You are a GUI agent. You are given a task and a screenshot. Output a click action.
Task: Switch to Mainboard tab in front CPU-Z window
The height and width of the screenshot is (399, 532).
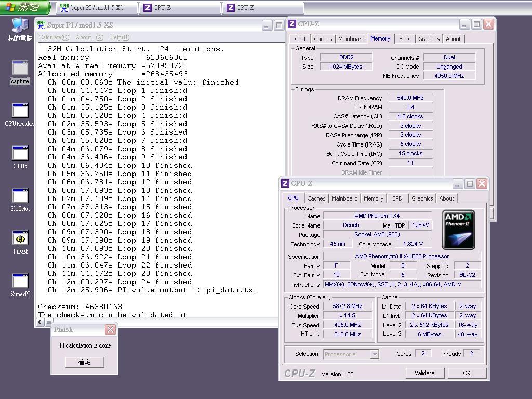344,198
